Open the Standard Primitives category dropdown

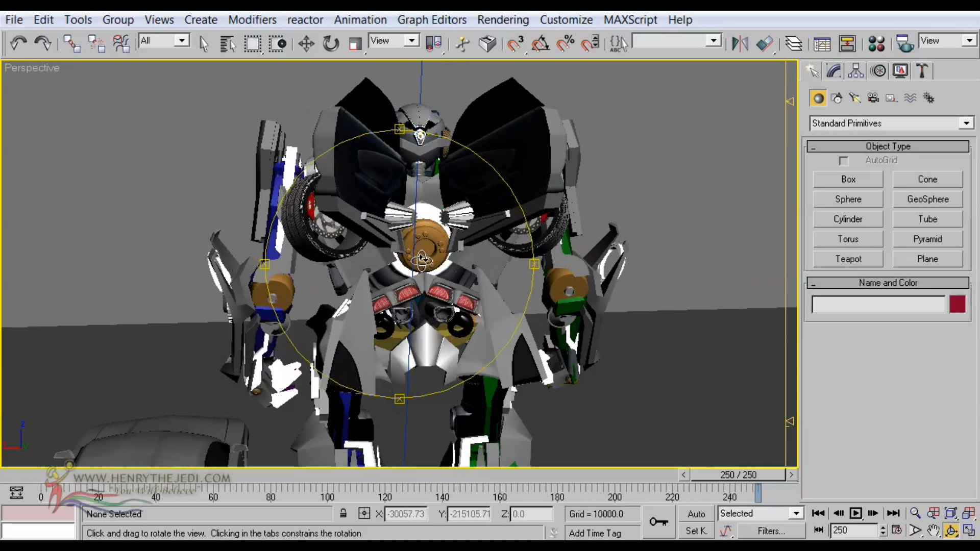point(891,123)
